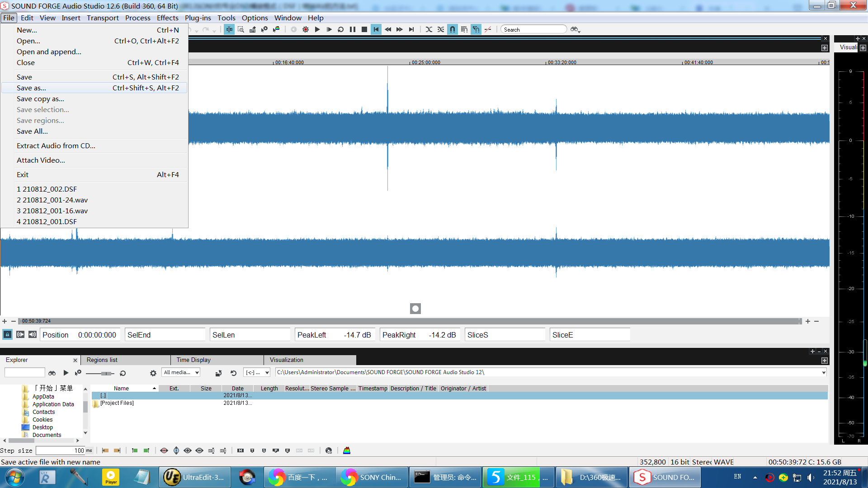
Task: Click the Burn CD icon in the bottom toolbar
Action: (x=329, y=450)
